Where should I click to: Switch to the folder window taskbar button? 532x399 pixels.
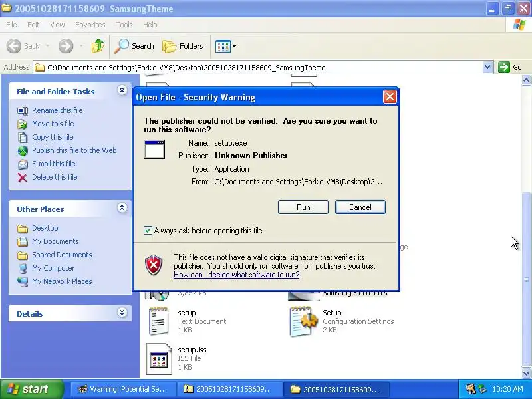click(x=336, y=389)
